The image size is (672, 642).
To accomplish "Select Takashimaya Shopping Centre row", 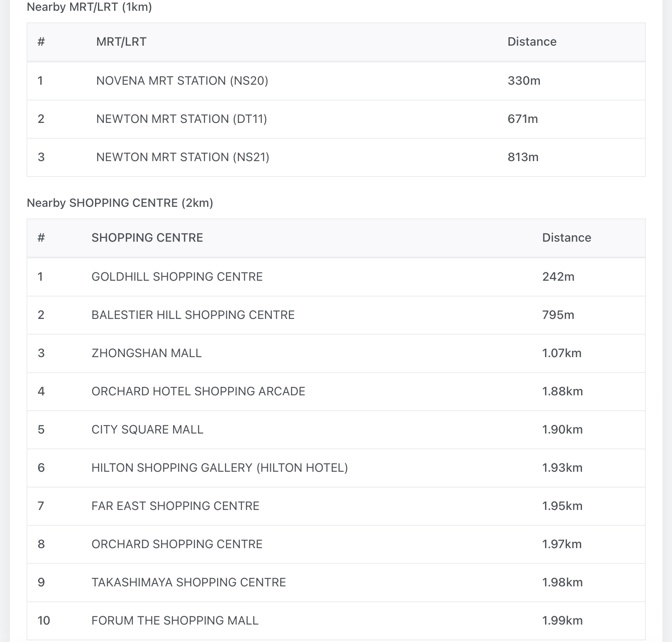I will (188, 582).
